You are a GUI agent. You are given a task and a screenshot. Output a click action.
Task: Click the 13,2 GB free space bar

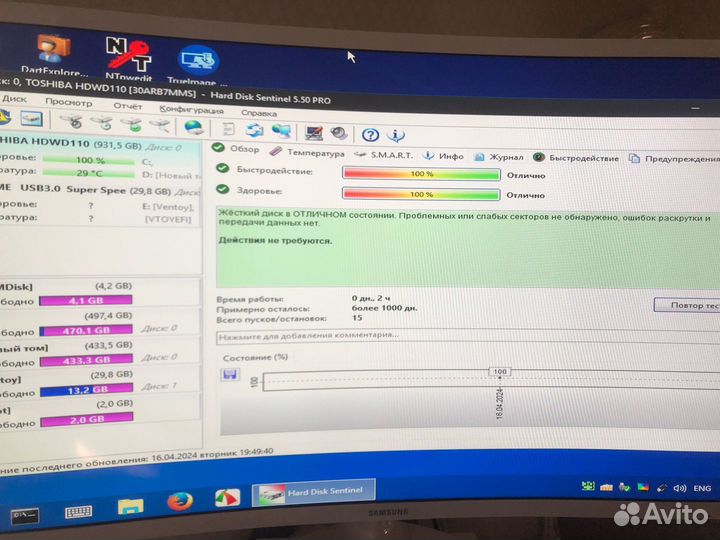pyautogui.click(x=86, y=390)
